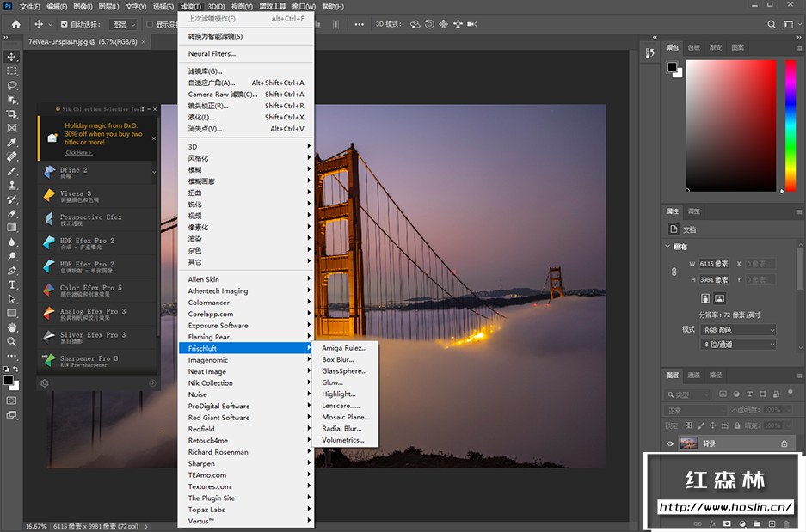This screenshot has height=532, width=806.
Task: Open the 8 位/通道 bit depth dropdown
Action: pyautogui.click(x=738, y=345)
